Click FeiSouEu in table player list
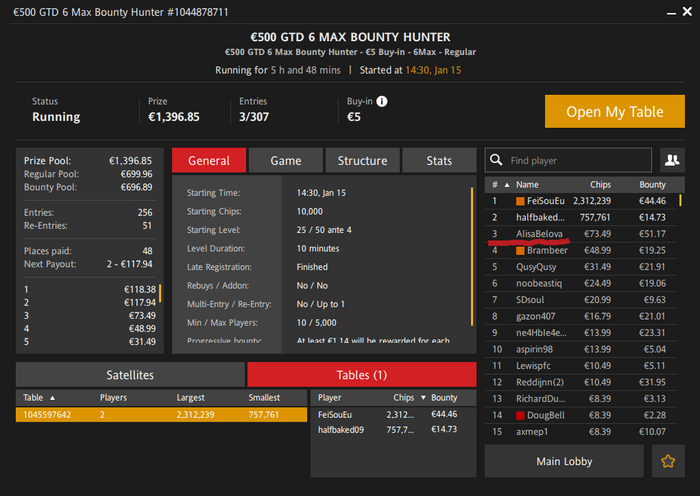This screenshot has height=496, width=700. 393,414
